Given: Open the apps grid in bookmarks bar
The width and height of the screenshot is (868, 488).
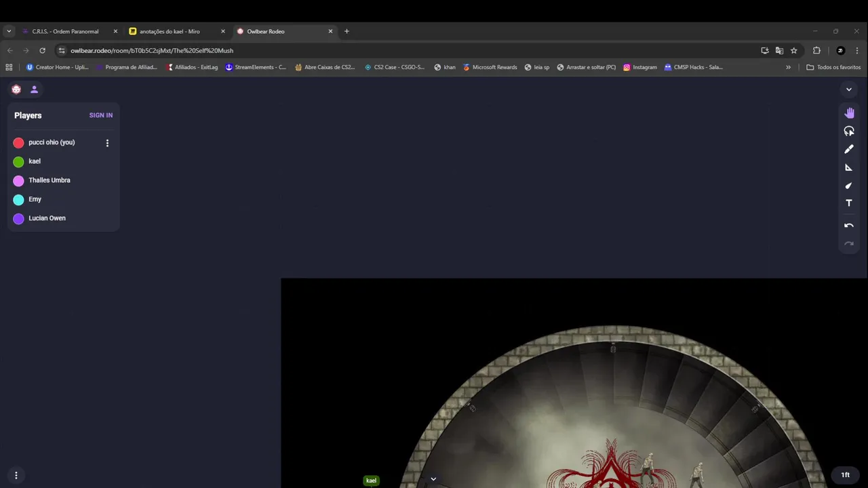Looking at the screenshot, I should click(x=9, y=67).
